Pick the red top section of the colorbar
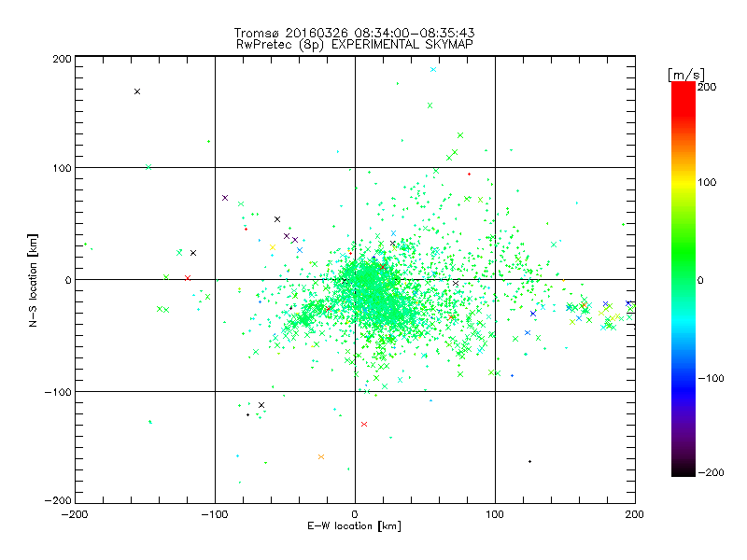Image resolution: width=747 pixels, height=560 pixels. (684, 98)
